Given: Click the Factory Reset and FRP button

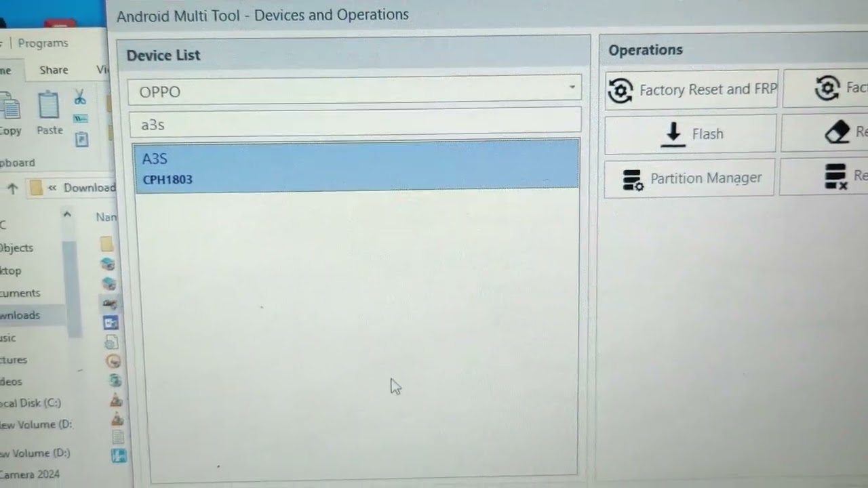Looking at the screenshot, I should [x=690, y=89].
